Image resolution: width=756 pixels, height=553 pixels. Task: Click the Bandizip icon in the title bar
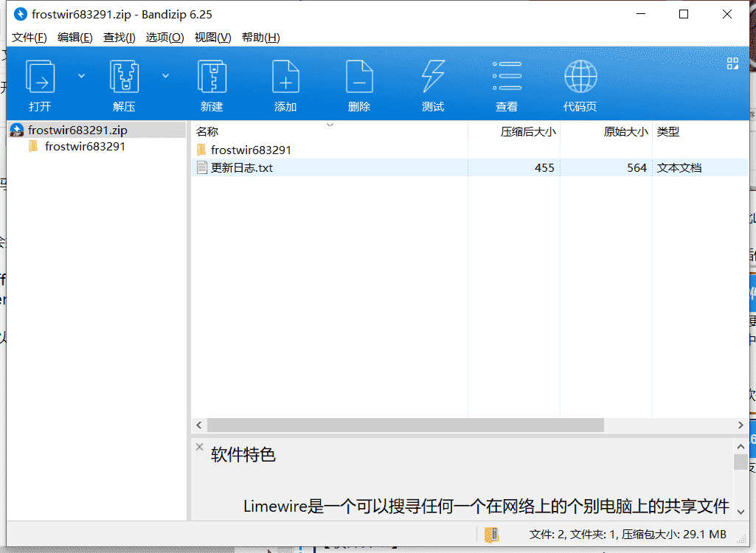[x=20, y=15]
